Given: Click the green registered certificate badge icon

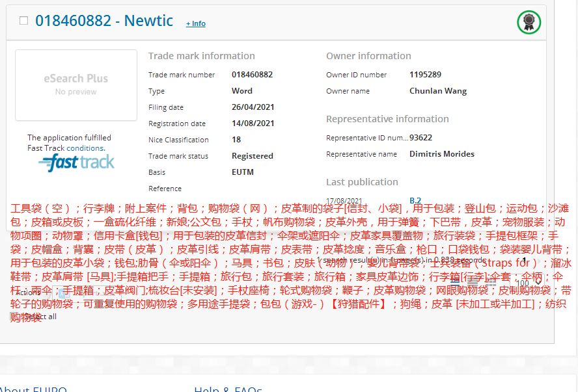Looking at the screenshot, I should (529, 22).
